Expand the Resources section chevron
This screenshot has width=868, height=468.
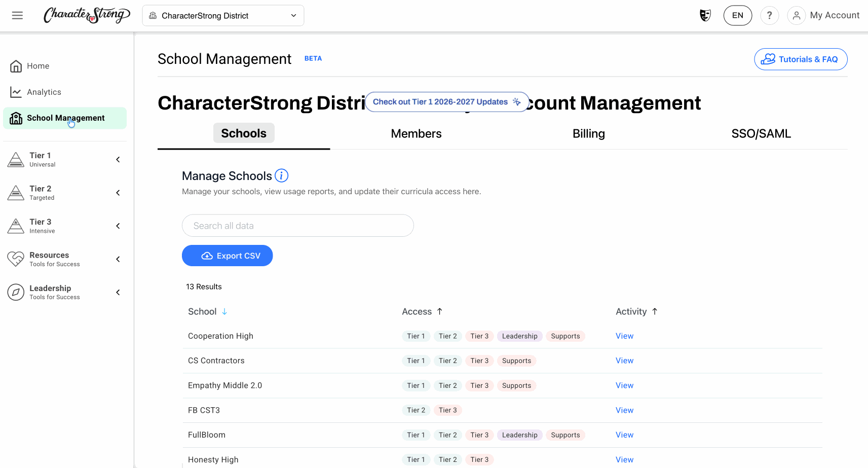coord(118,259)
